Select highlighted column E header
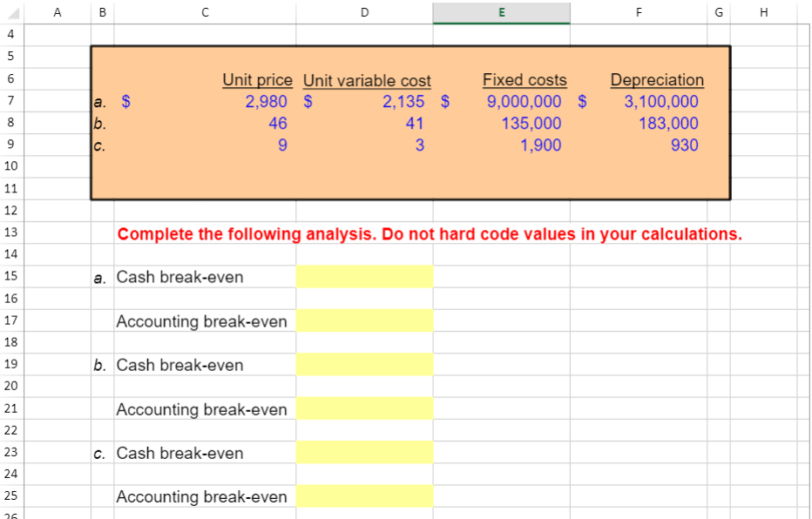This screenshot has height=519, width=812. pyautogui.click(x=501, y=13)
